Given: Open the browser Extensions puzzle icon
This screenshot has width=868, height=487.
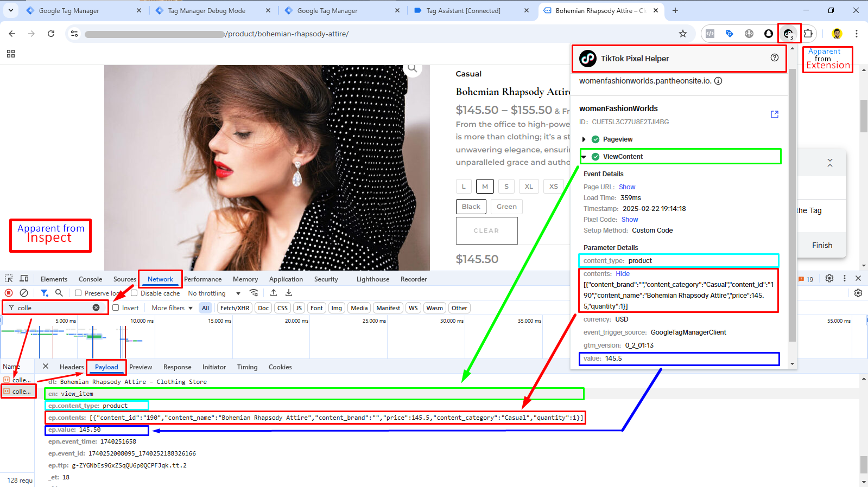Looking at the screenshot, I should pos(808,34).
